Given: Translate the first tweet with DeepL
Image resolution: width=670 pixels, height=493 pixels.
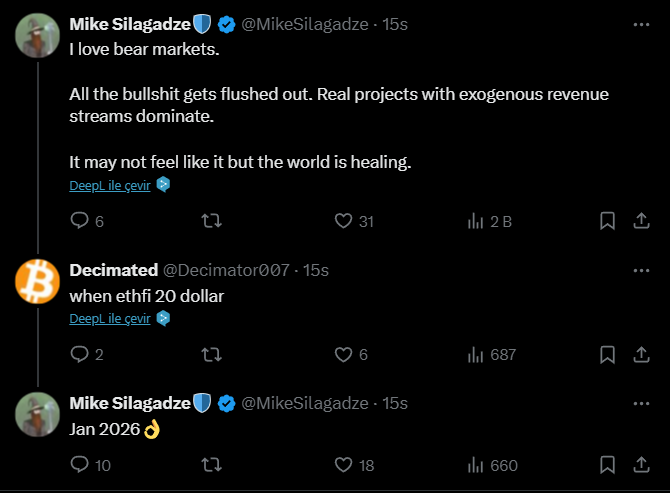Looking at the screenshot, I should tap(110, 185).
